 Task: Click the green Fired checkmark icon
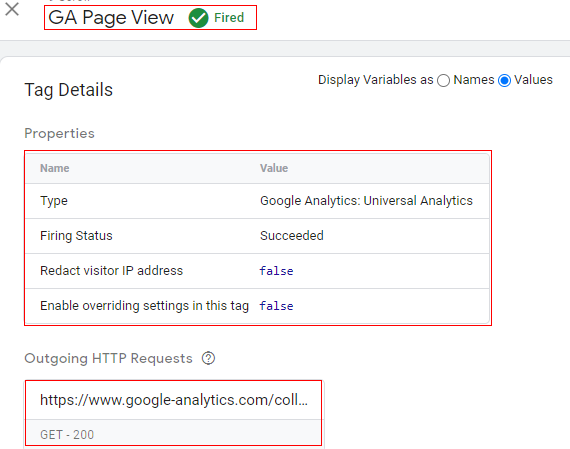pyautogui.click(x=198, y=18)
